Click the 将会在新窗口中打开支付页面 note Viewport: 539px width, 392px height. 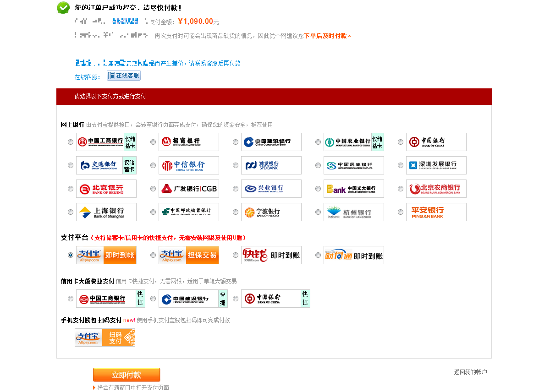pos(133,387)
